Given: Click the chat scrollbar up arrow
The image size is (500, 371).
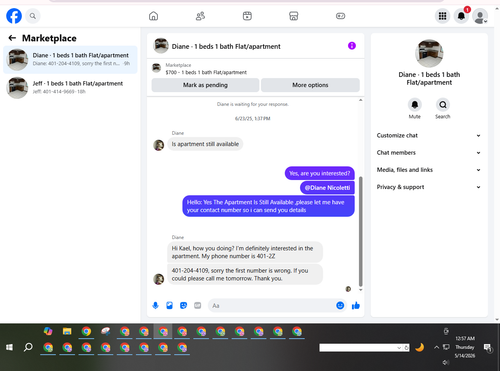Looking at the screenshot, I should click(360, 100).
